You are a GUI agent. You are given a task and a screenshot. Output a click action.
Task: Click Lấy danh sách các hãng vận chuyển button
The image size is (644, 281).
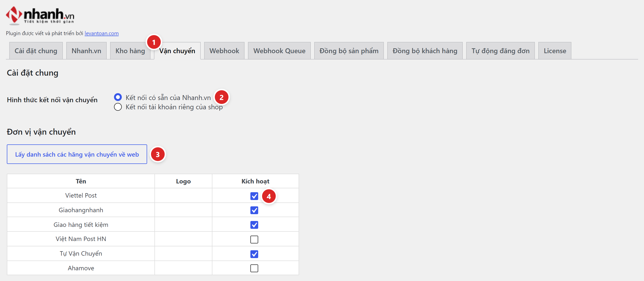[x=77, y=154]
